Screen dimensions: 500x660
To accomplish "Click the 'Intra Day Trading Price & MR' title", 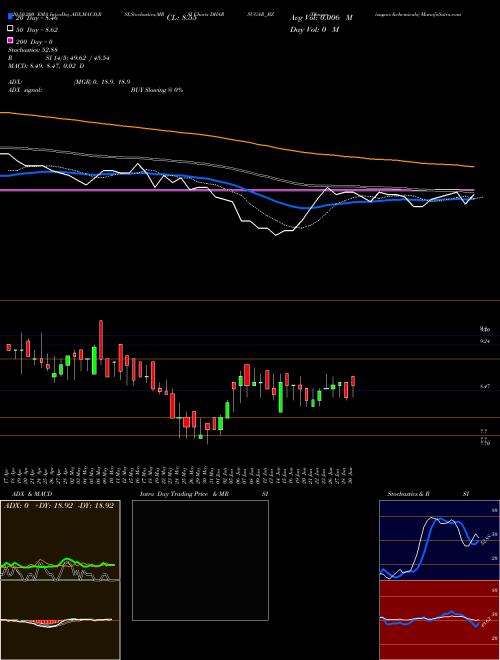I will pos(184,494).
